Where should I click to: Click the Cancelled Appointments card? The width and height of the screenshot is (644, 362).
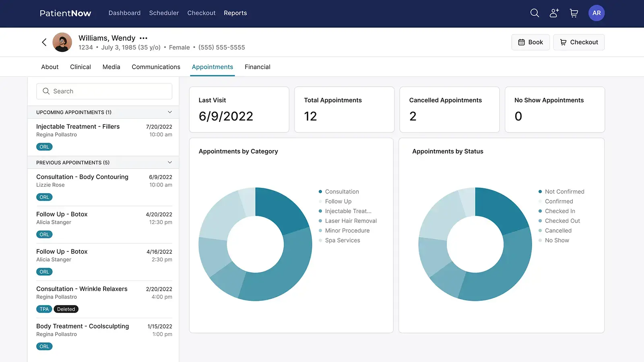[450, 109]
